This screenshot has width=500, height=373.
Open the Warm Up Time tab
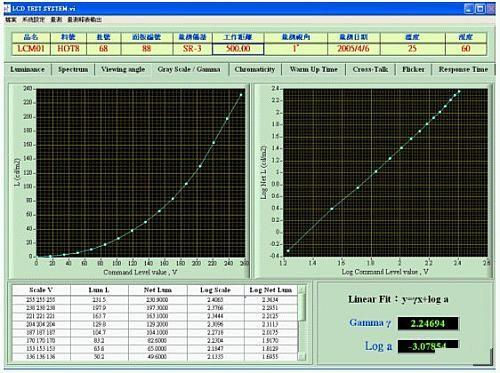pos(314,69)
